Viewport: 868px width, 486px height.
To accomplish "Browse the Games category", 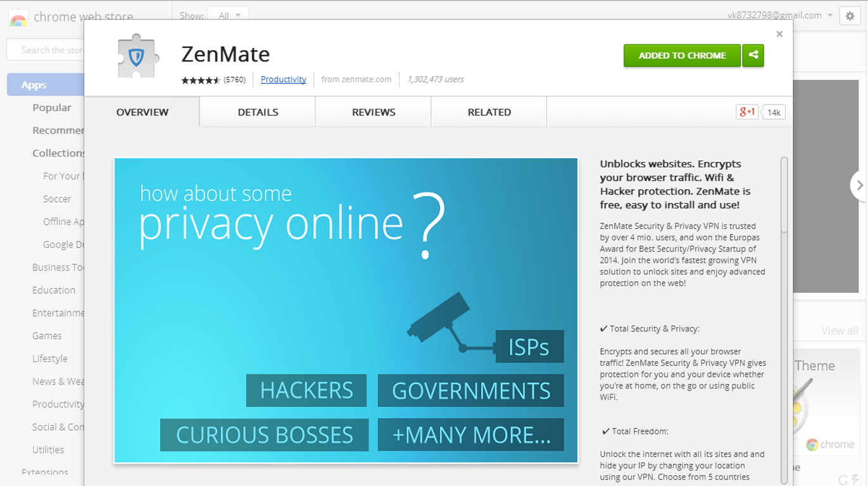I will [x=47, y=336].
